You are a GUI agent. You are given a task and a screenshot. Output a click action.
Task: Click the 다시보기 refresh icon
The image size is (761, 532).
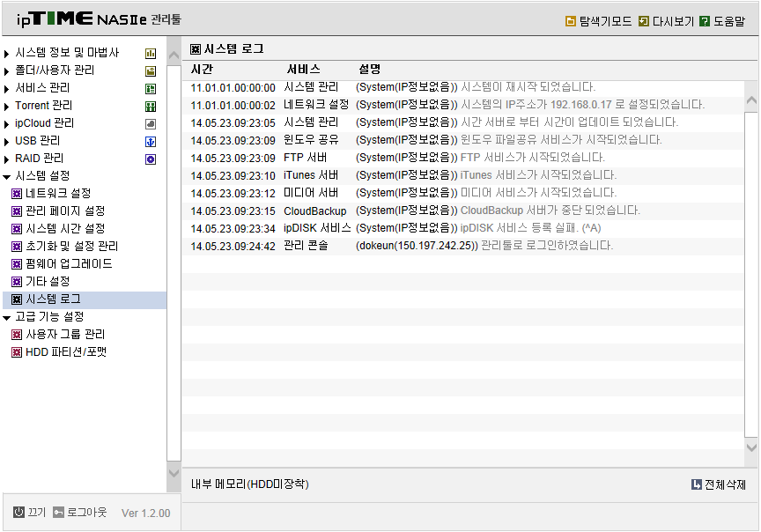pos(644,21)
